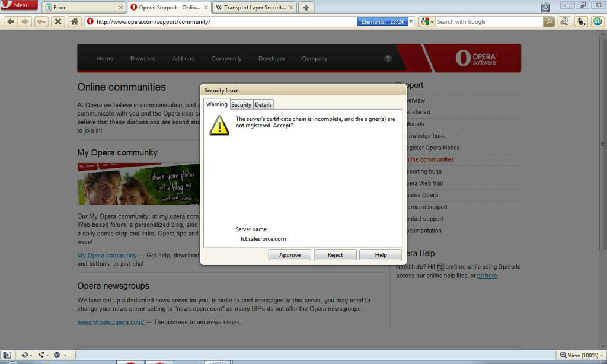Go forward using the Forward arrow
The image size is (607, 364).
coord(25,22)
